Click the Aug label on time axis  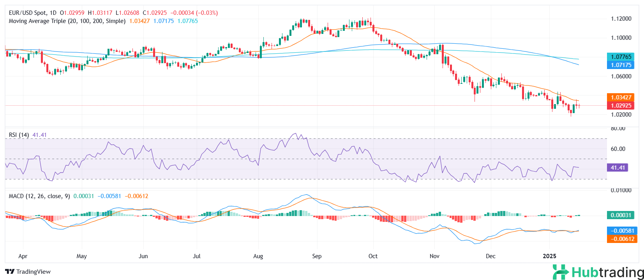click(x=258, y=256)
